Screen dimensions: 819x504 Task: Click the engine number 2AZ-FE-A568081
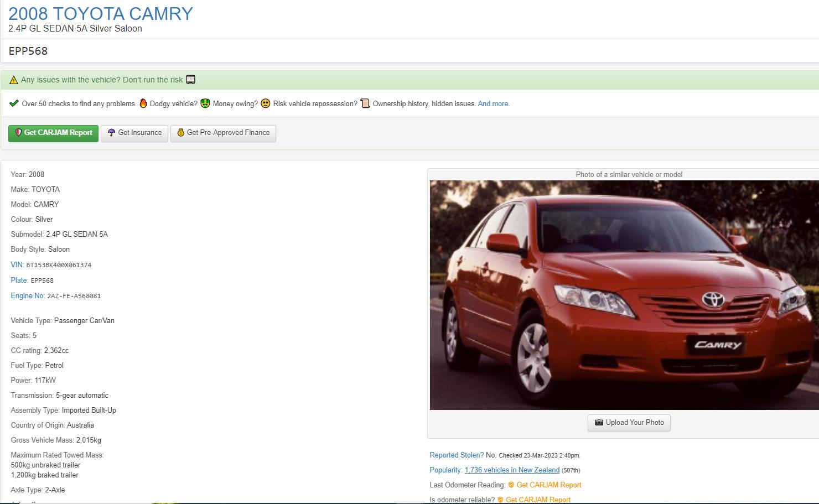tap(74, 296)
